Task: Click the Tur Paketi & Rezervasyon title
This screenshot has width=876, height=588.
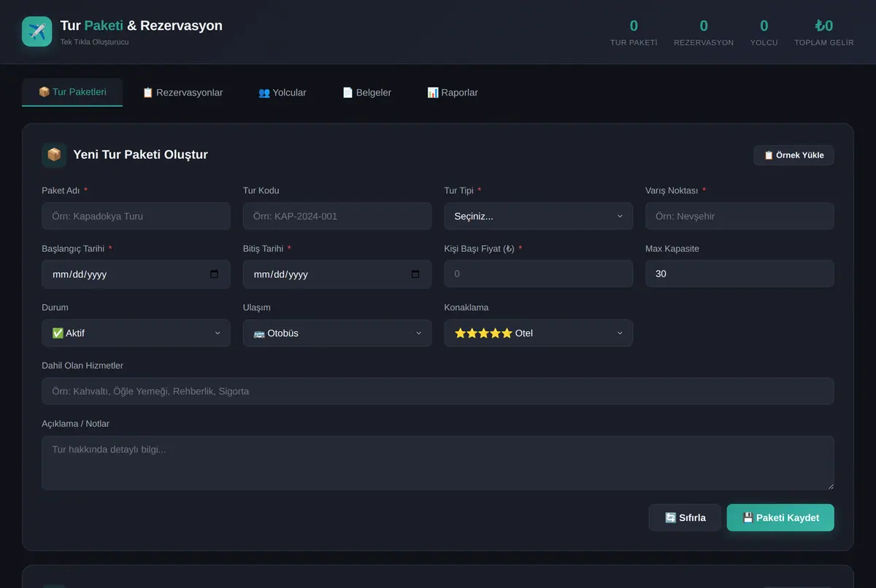Action: 142,26
